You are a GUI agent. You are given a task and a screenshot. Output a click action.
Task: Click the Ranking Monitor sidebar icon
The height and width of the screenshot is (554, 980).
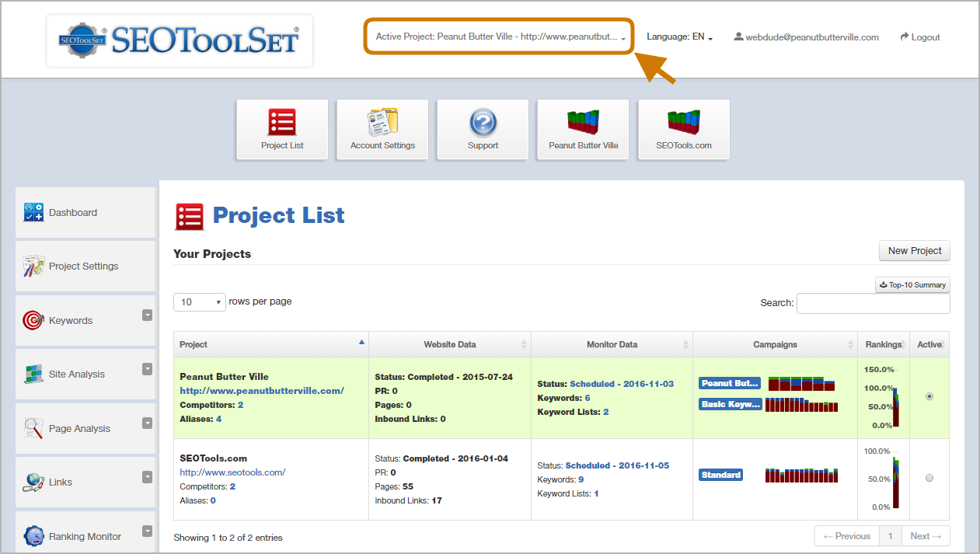(33, 536)
